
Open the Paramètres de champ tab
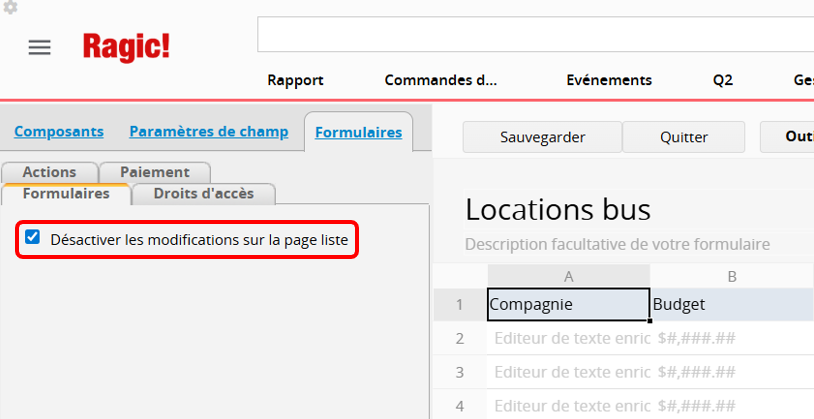coord(208,131)
